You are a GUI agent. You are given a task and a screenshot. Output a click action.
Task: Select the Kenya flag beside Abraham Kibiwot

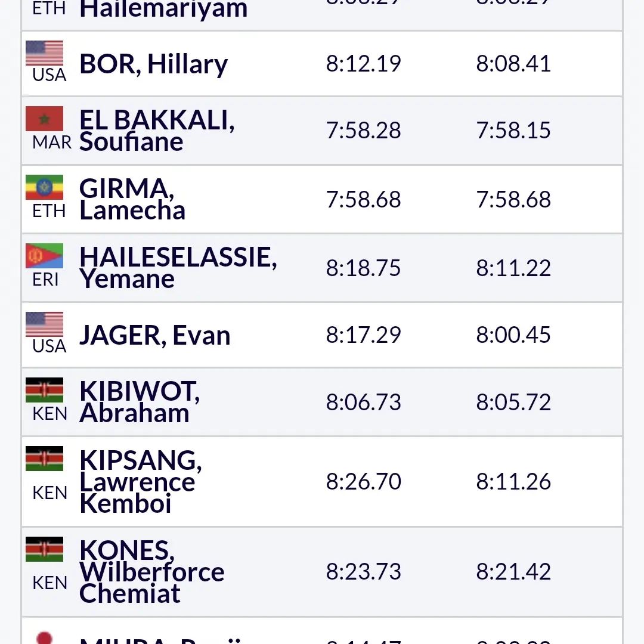coord(44,391)
